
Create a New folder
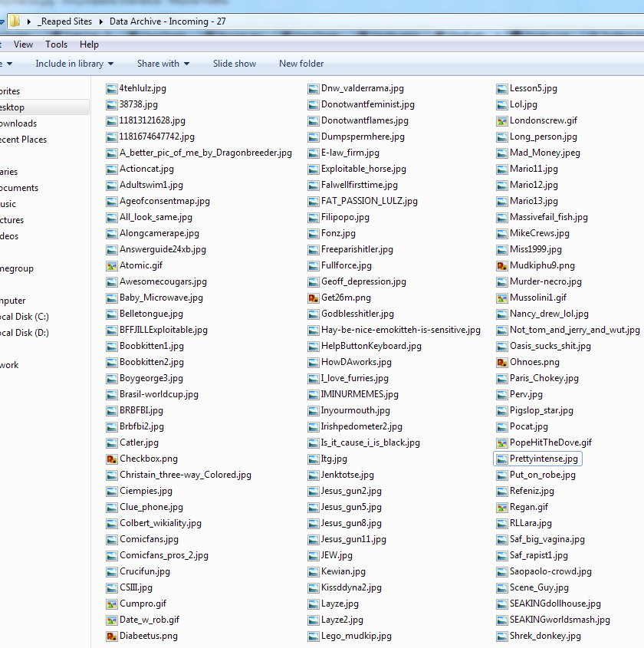tap(301, 64)
